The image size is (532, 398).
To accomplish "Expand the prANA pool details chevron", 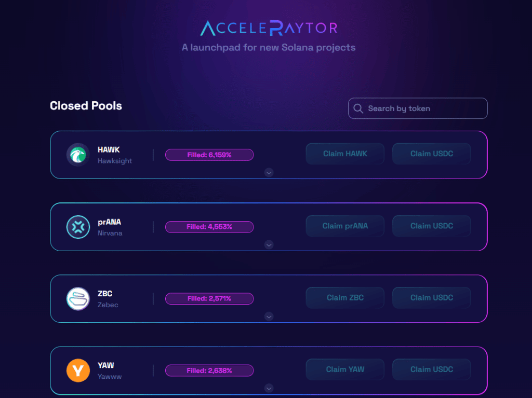I will click(269, 244).
